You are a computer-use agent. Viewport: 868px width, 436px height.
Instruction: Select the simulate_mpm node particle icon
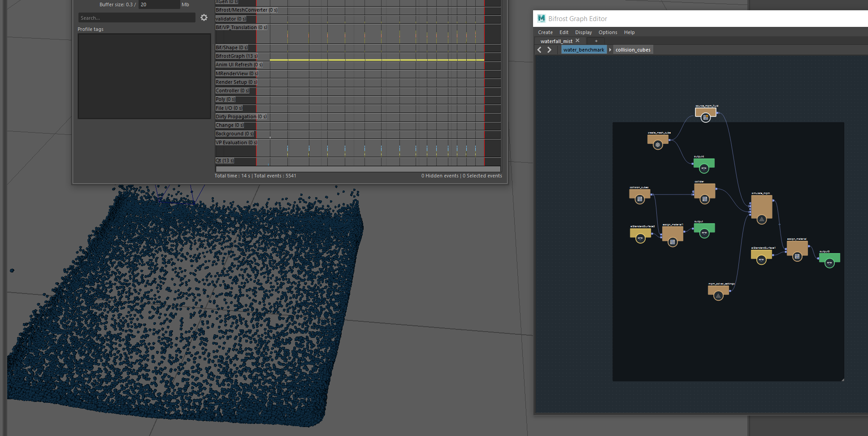point(761,220)
